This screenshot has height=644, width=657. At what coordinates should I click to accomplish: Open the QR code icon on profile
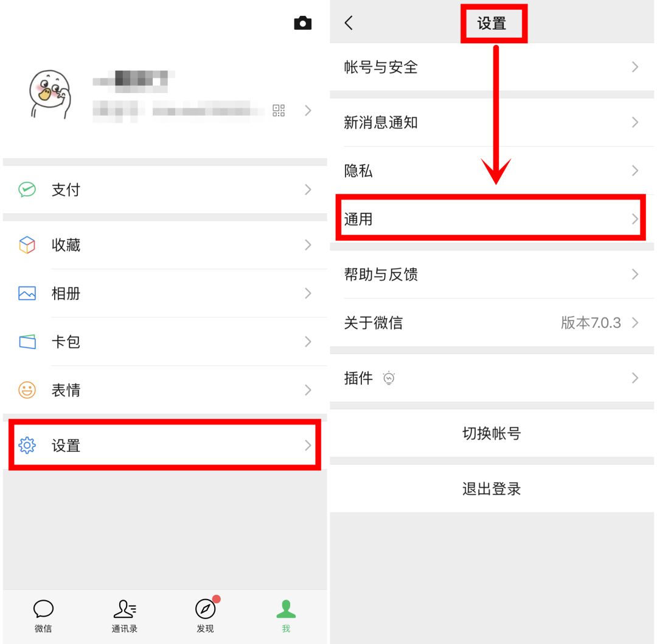(x=279, y=111)
